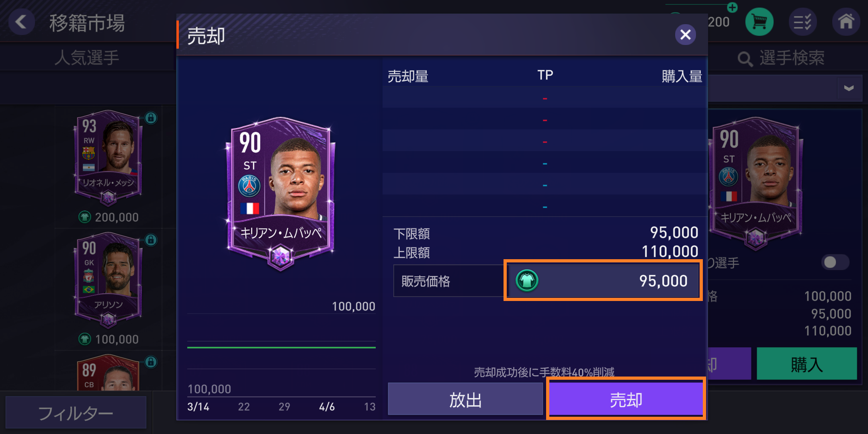This screenshot has width=868, height=434.
Task: Return to the home screen via house icon
Action: (846, 22)
